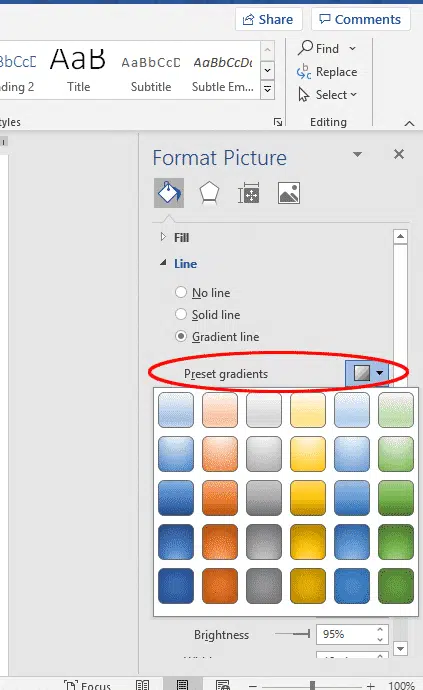This screenshot has height=690, width=423.
Task: Open the Picture tab icon
Action: [289, 193]
